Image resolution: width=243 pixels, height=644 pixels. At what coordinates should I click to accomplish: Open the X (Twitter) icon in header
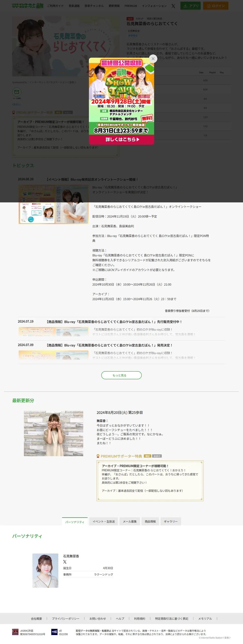173,6
